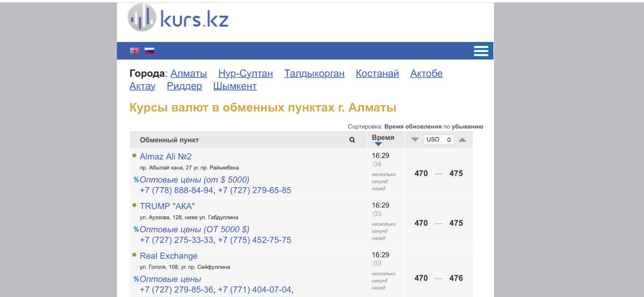Viewport: 644px width, 297px height.
Task: Sort USD rate descending with down arrow
Action: point(415,140)
